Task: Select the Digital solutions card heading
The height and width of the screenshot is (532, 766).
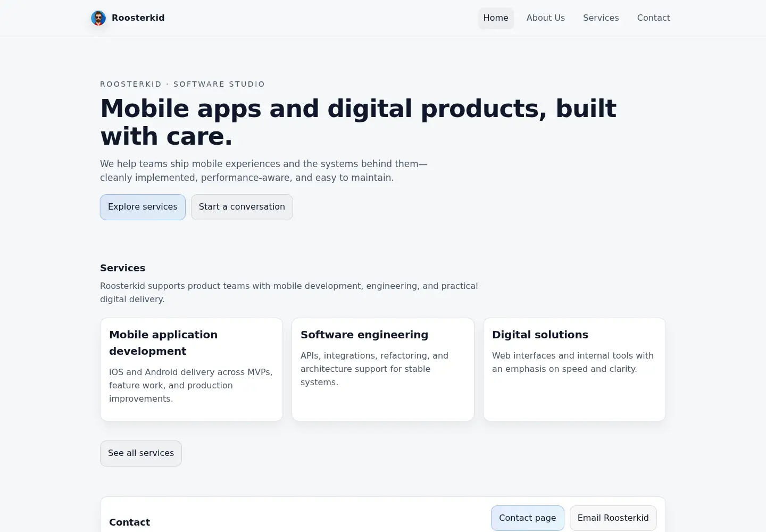Action: (x=540, y=335)
